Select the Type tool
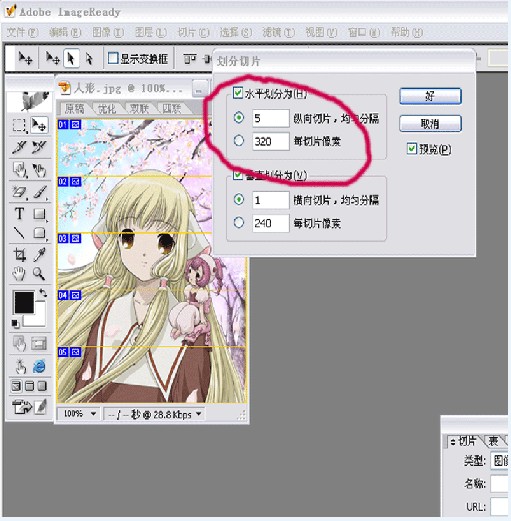Viewport: 511px width, 521px height. [x=19, y=213]
